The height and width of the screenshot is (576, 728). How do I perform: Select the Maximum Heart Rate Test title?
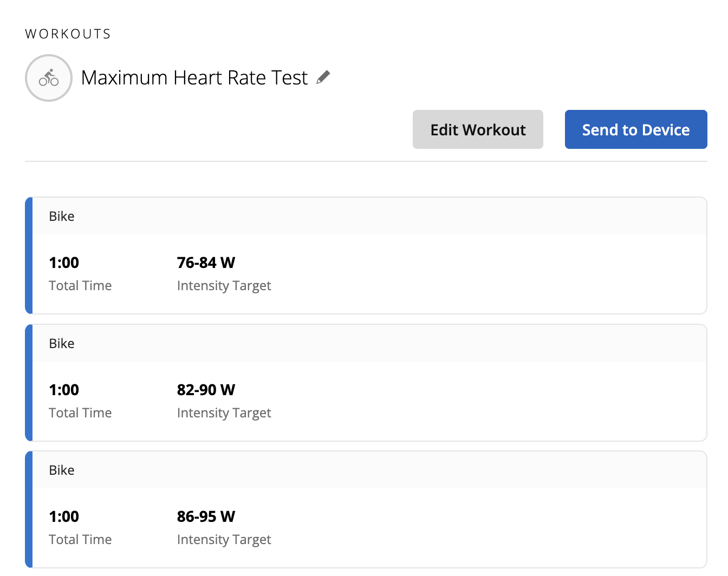[194, 78]
